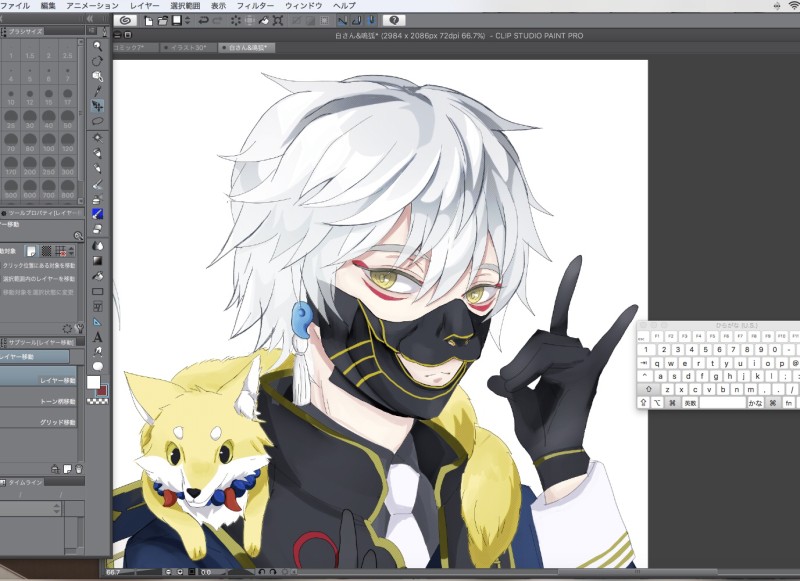
Task: Open the save options stepper arrows
Action: point(187,20)
